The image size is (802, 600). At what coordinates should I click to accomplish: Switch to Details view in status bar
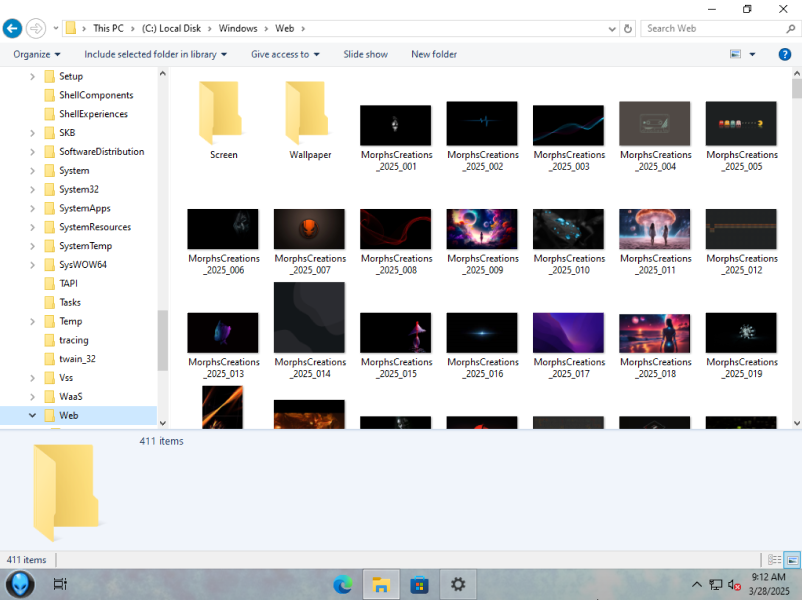pyautogui.click(x=774, y=560)
